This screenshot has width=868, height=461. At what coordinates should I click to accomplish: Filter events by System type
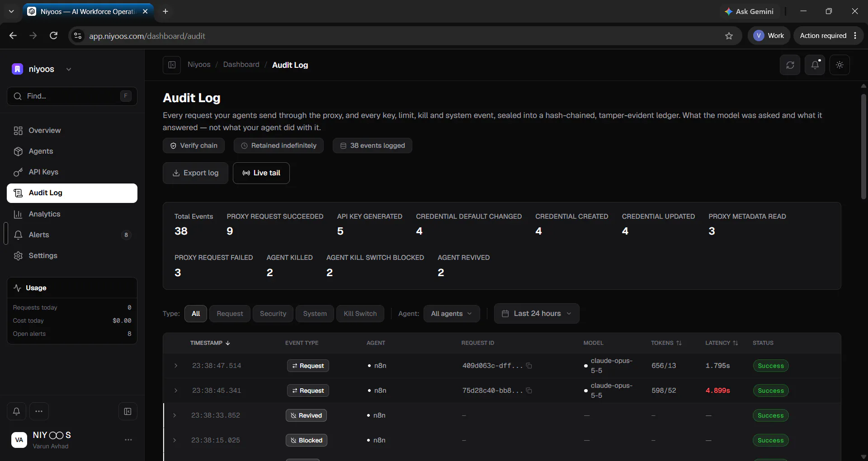[315, 314]
